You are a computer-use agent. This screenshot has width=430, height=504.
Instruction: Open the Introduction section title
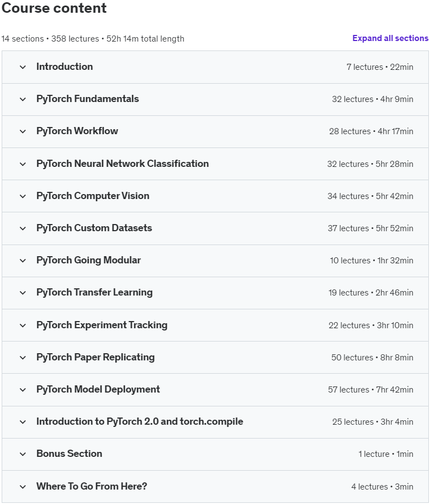pyautogui.click(x=65, y=67)
